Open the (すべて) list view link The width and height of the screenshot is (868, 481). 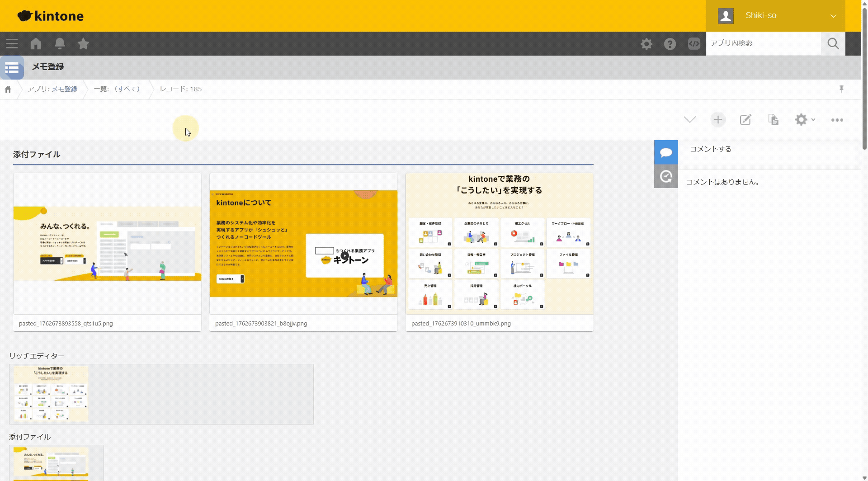[x=127, y=89]
